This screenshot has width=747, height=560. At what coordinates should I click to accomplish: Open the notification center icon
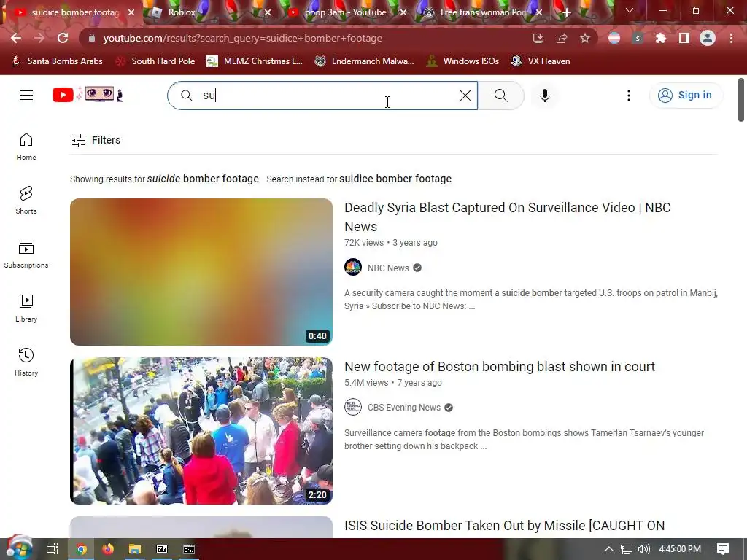723,549
